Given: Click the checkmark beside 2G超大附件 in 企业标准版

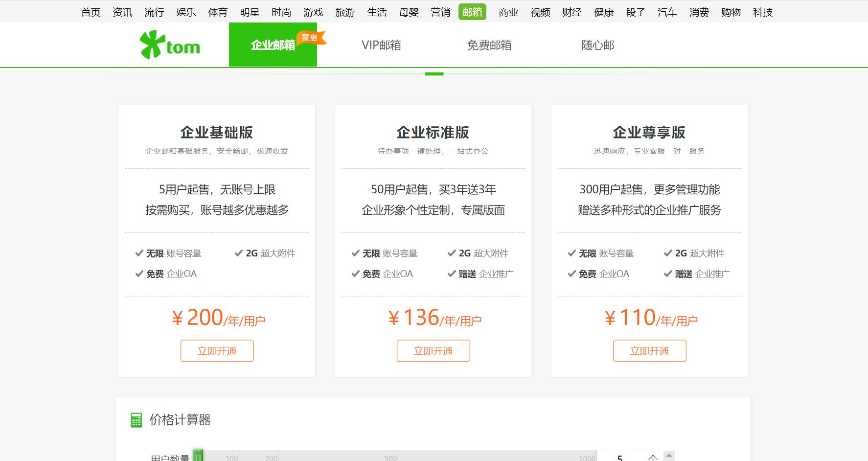Looking at the screenshot, I should [451, 253].
